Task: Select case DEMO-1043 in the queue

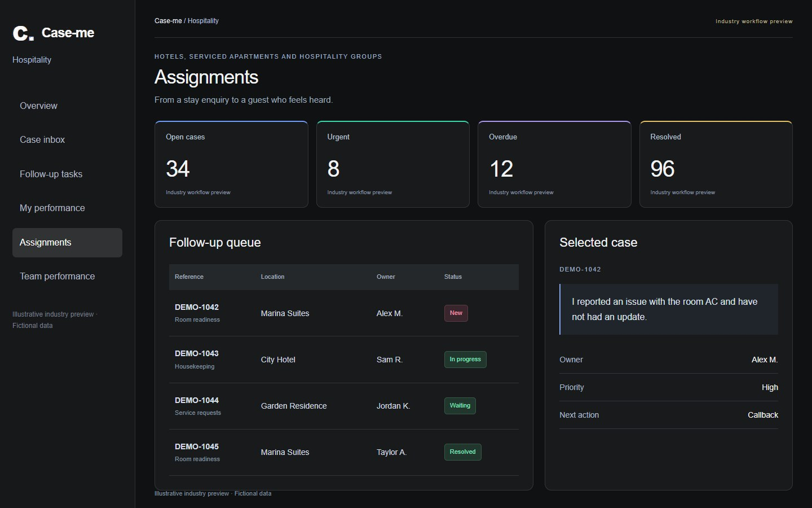Action: (x=344, y=360)
